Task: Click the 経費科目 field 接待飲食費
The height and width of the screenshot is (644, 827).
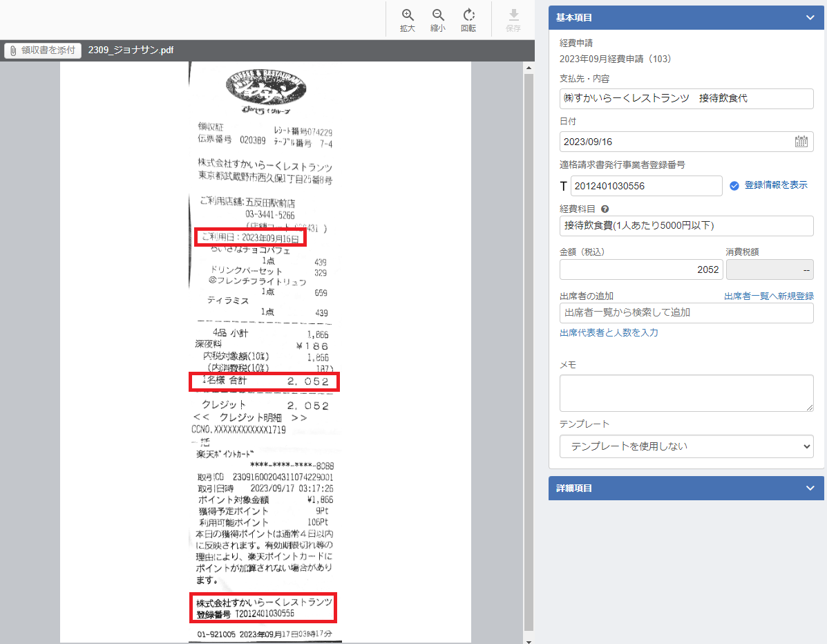Action: pyautogui.click(x=686, y=226)
